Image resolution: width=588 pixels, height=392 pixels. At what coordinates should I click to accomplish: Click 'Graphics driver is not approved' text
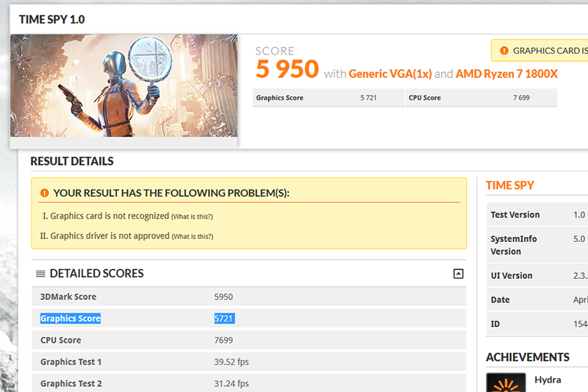(110, 236)
